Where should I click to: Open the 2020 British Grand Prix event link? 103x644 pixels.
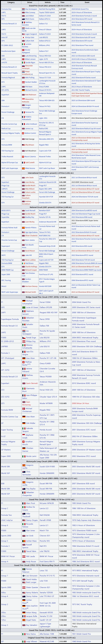click(80, 9)
